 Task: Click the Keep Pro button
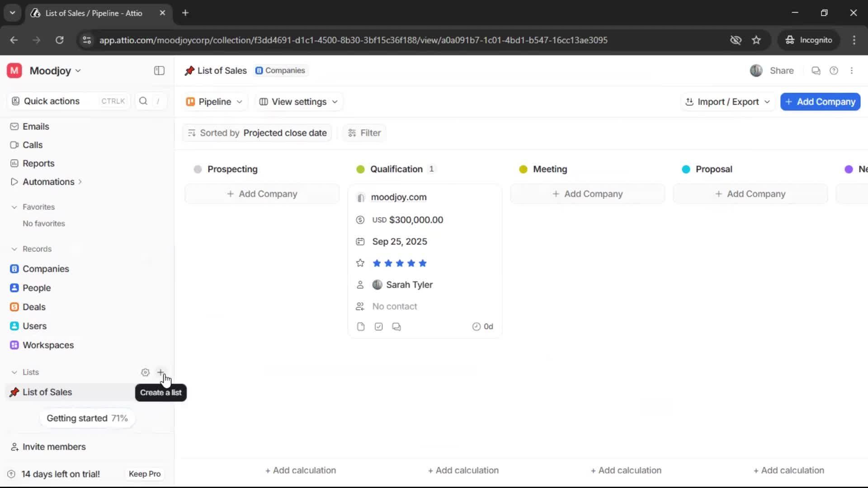pos(144,474)
